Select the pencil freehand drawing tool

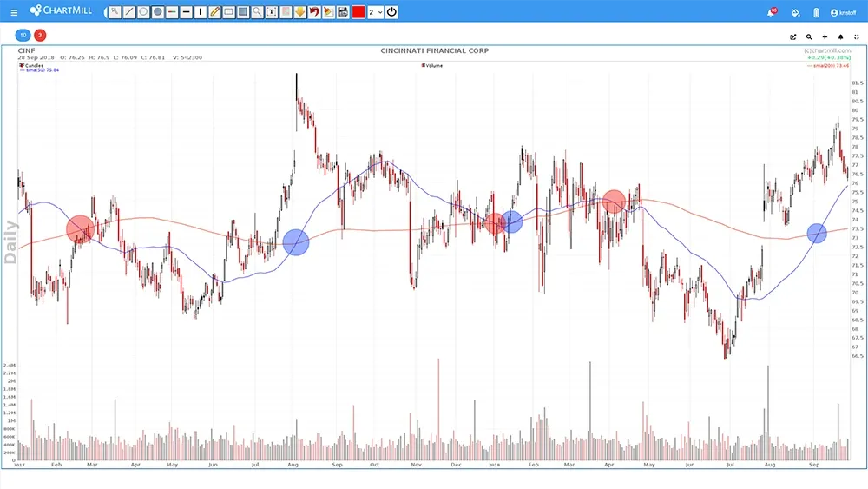pos(214,11)
